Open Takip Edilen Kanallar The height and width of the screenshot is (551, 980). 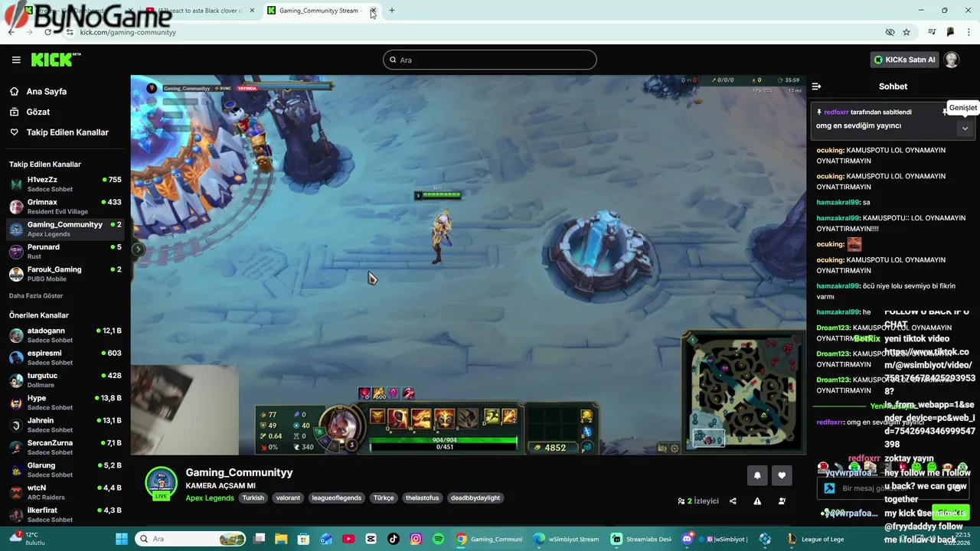(x=67, y=132)
